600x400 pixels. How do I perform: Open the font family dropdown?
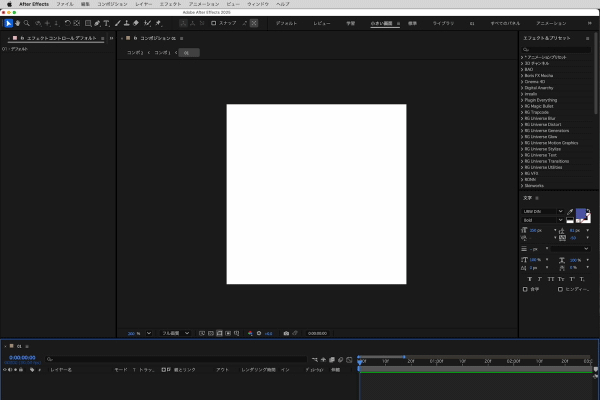(543, 211)
